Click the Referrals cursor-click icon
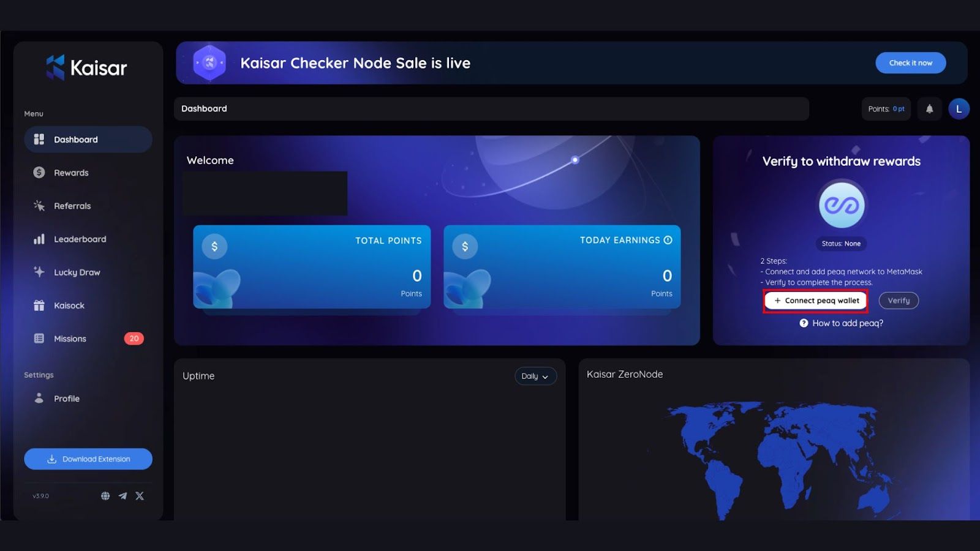This screenshot has height=551, width=980. (39, 206)
